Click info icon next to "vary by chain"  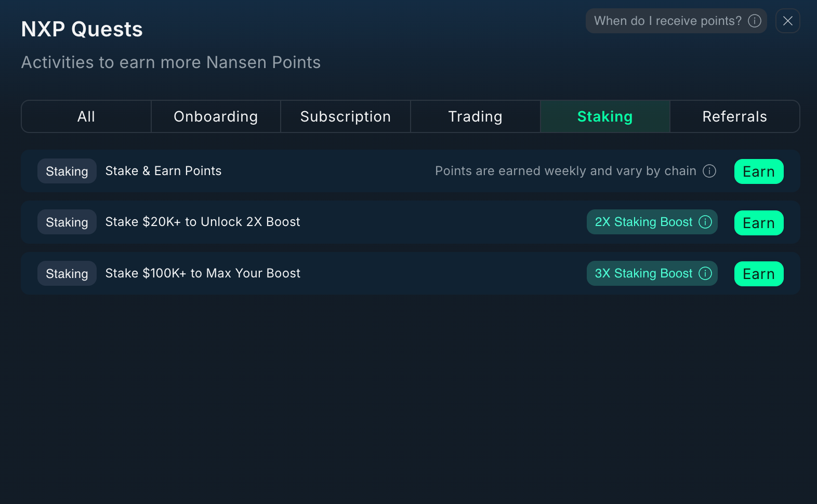[709, 171]
